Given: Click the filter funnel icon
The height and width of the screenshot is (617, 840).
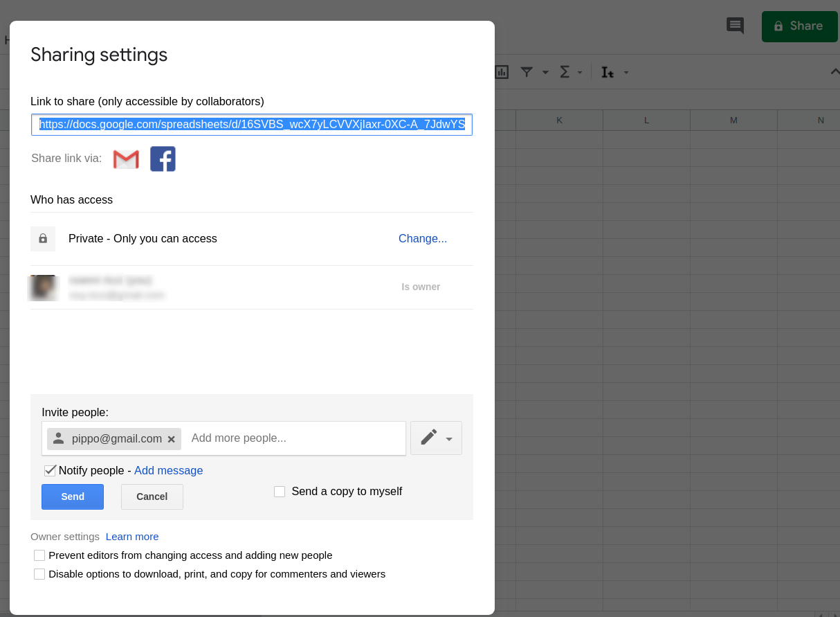Looking at the screenshot, I should pyautogui.click(x=527, y=72).
